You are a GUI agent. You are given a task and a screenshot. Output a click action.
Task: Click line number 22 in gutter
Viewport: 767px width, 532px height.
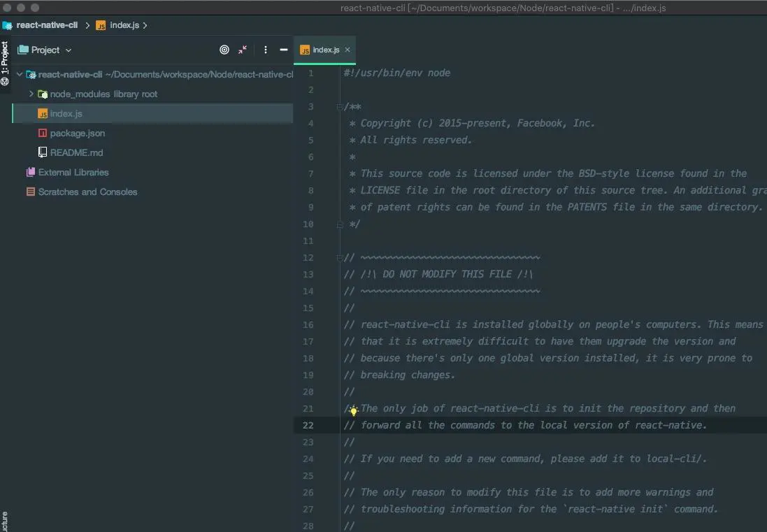click(308, 426)
